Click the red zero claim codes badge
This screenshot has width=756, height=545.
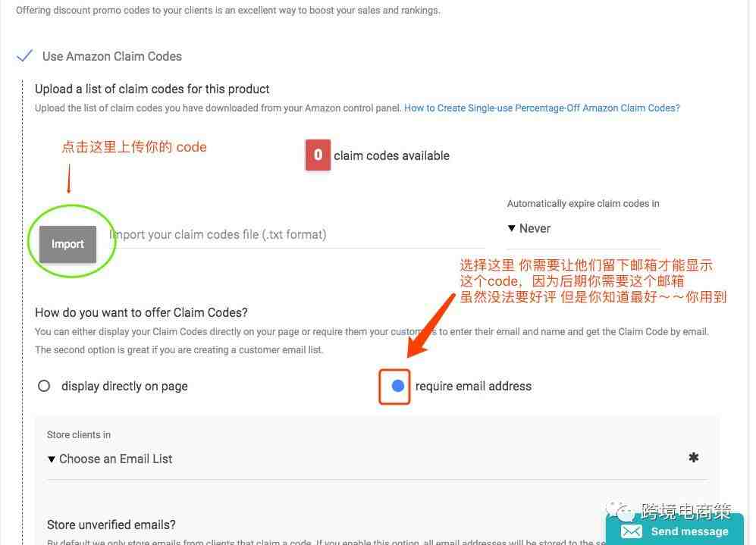tap(318, 155)
